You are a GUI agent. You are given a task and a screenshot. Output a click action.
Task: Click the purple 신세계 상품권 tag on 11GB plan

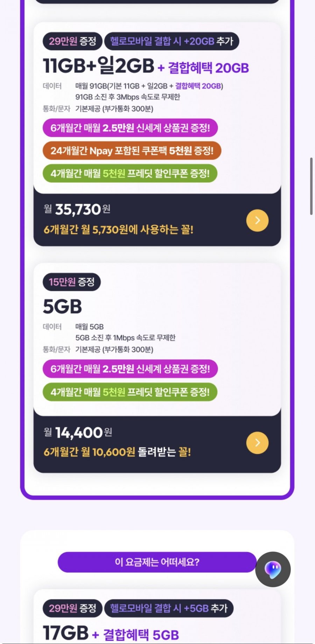coord(130,128)
